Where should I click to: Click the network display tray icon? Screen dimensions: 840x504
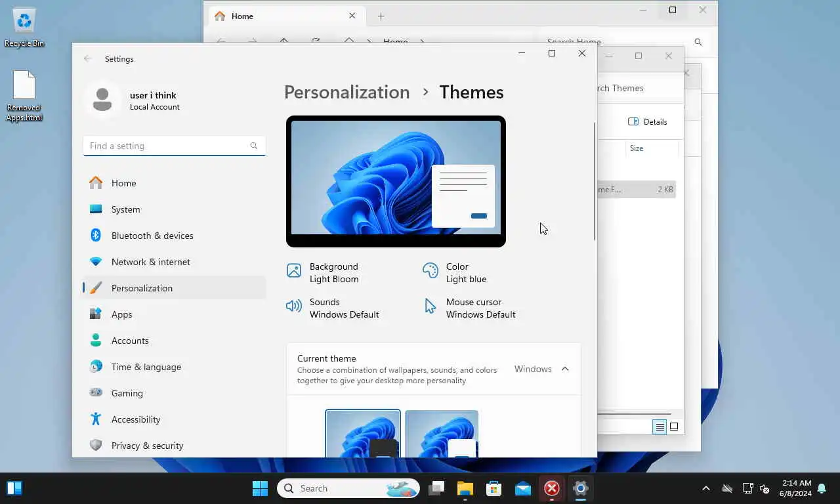point(747,488)
